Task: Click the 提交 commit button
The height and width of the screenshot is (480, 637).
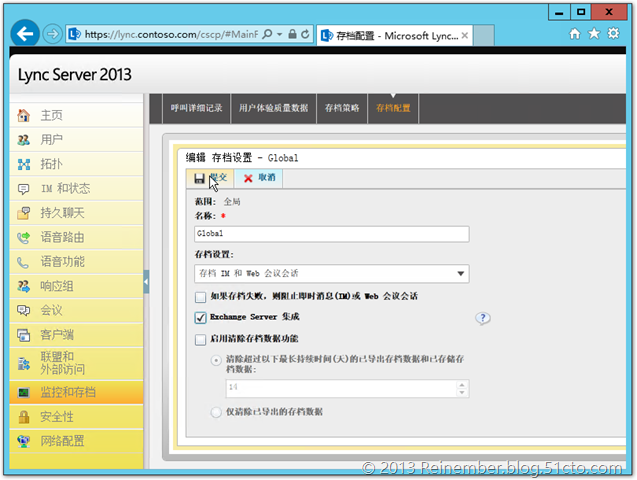Action: pos(211,177)
